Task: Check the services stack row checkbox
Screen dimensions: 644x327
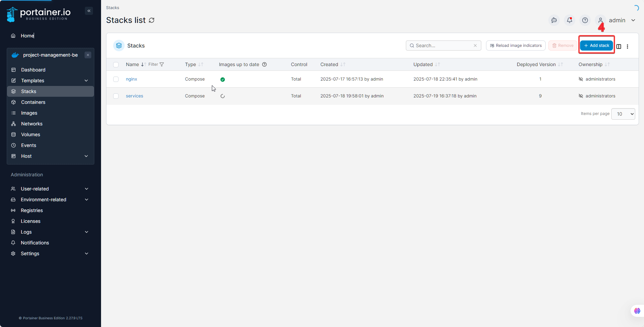Action: coord(116,96)
